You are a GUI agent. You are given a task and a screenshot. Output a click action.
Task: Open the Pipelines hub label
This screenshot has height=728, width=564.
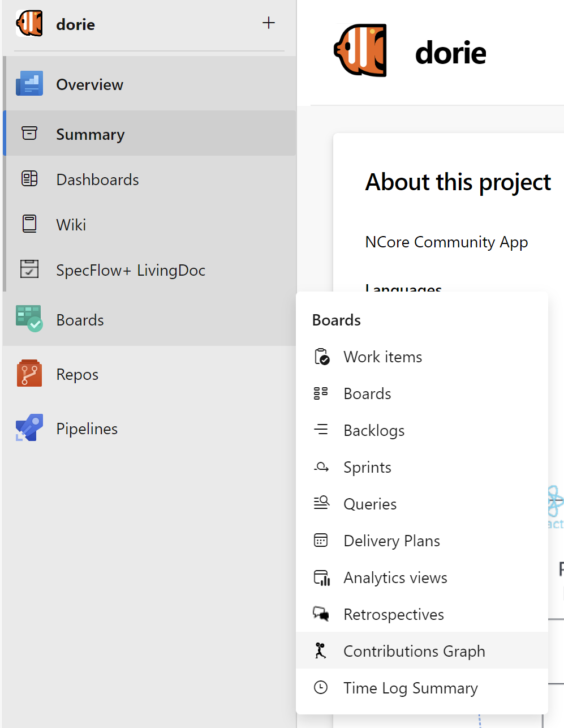tap(87, 429)
